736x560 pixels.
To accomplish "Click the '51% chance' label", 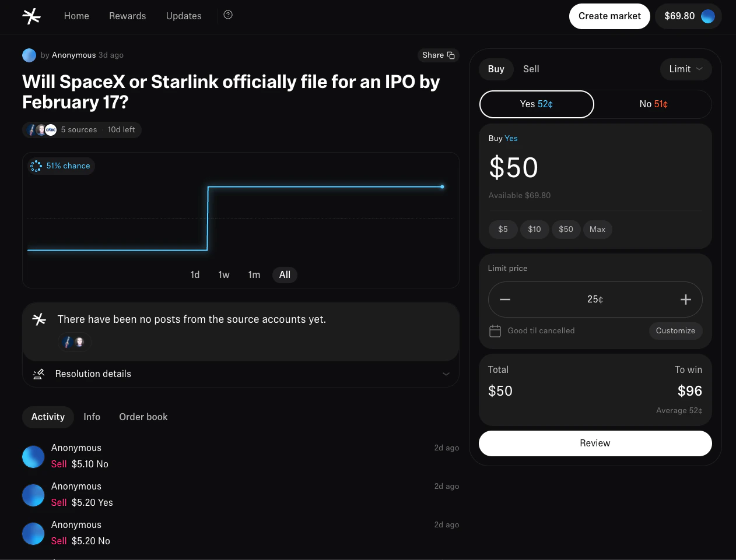I will 68,166.
